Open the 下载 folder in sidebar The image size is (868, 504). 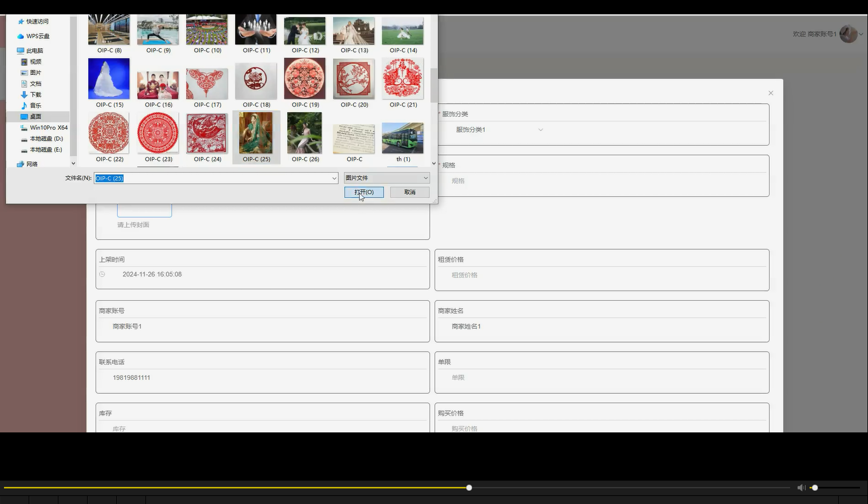[x=31, y=94]
